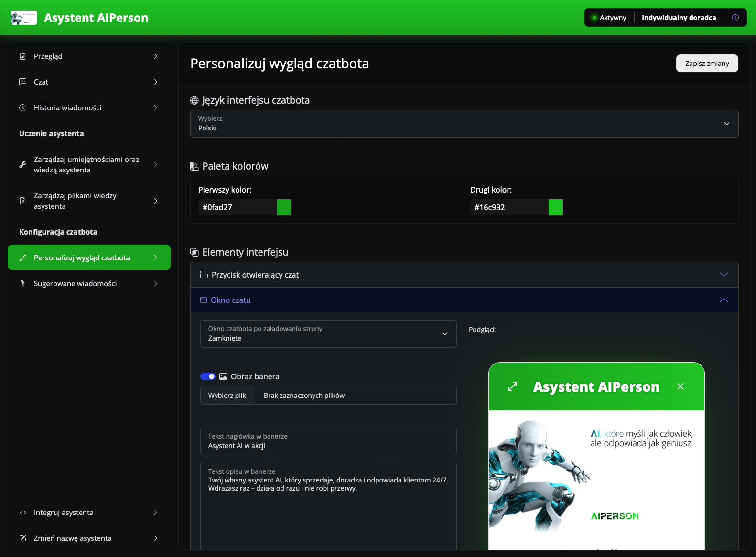Click the expand arrows icon in chat preview

[513, 386]
